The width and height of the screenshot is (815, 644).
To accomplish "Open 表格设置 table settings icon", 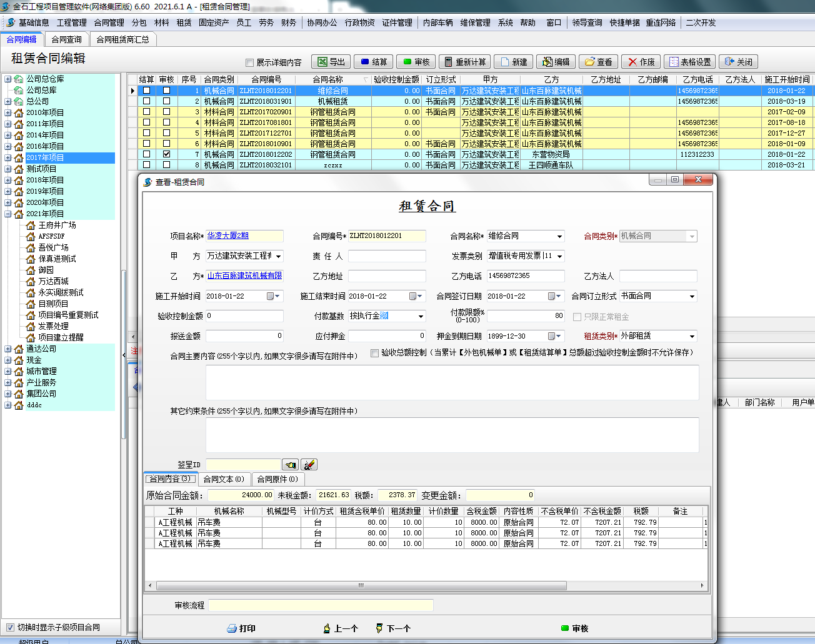I will point(674,62).
